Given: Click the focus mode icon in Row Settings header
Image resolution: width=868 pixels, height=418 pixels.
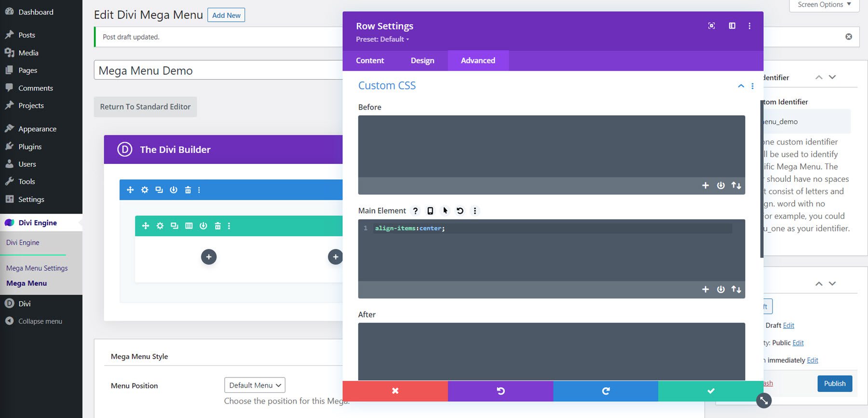Looking at the screenshot, I should pyautogui.click(x=711, y=26).
